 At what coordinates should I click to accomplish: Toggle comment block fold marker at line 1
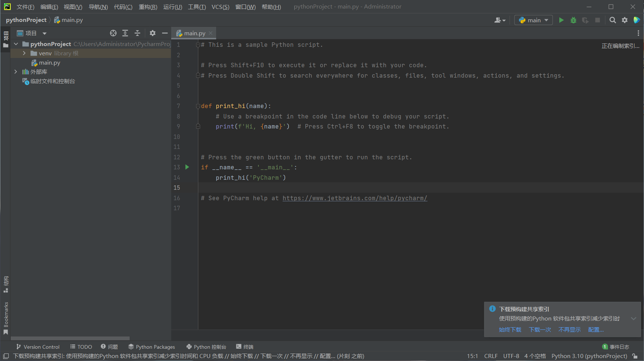pyautogui.click(x=198, y=45)
